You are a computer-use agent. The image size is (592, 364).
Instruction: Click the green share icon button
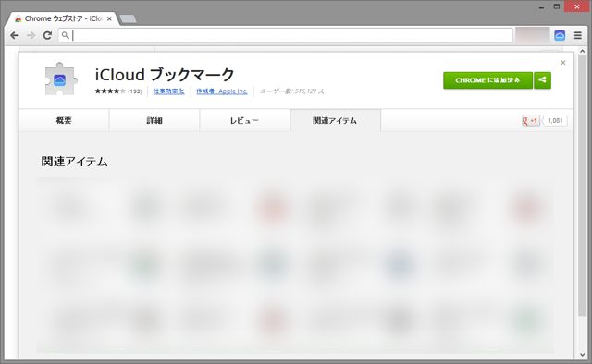543,80
